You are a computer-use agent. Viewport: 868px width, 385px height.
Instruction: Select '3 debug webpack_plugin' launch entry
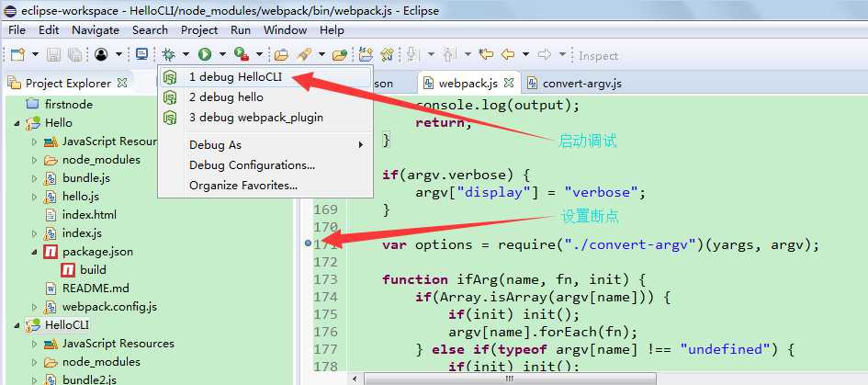pyautogui.click(x=265, y=118)
